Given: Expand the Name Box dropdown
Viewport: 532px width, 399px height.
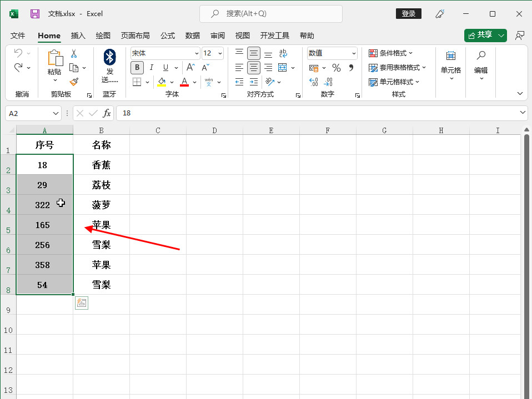Looking at the screenshot, I should pyautogui.click(x=56, y=113).
